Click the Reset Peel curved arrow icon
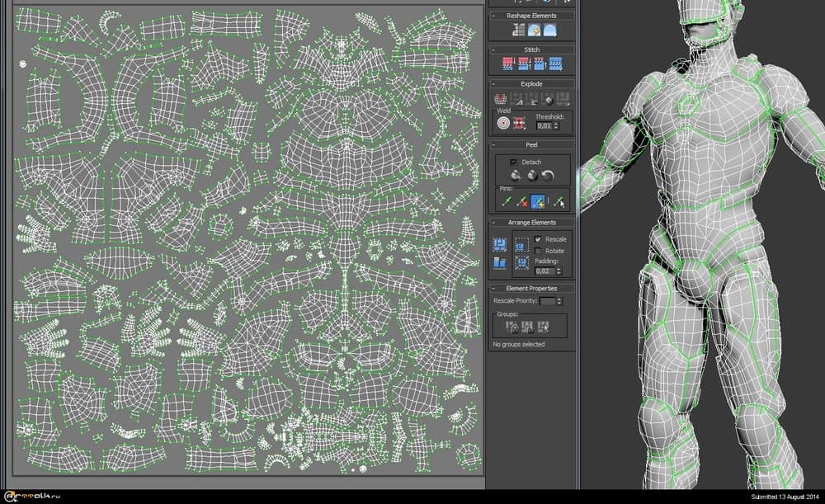 547,176
